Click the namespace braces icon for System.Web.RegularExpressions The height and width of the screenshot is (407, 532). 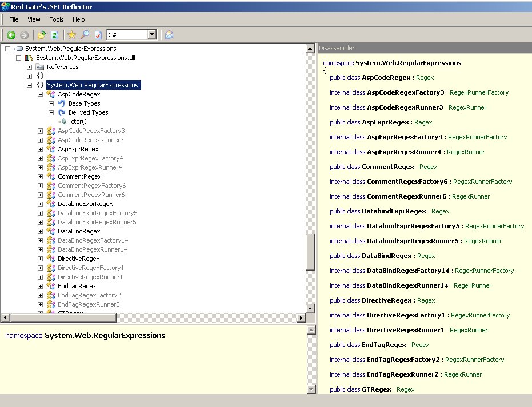pyautogui.click(x=40, y=85)
